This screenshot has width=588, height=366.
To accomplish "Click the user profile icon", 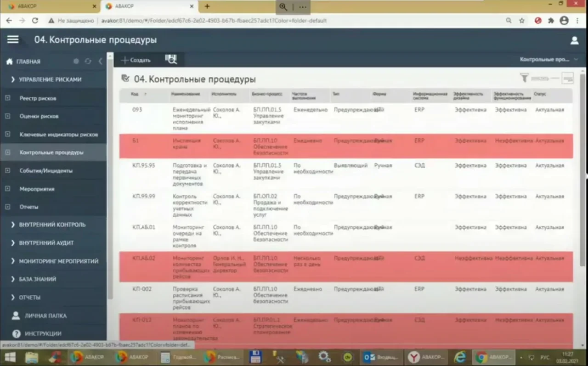I will tap(574, 40).
